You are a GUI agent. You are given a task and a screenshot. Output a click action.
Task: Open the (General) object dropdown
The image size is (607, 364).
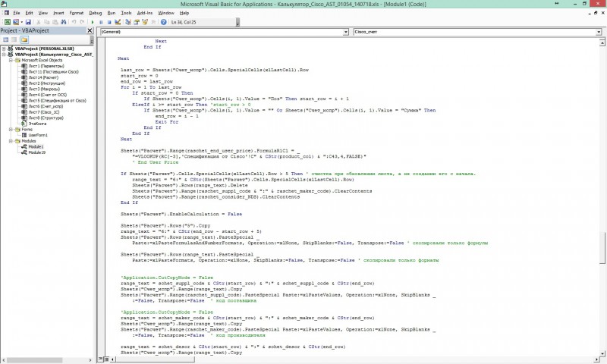219,33
